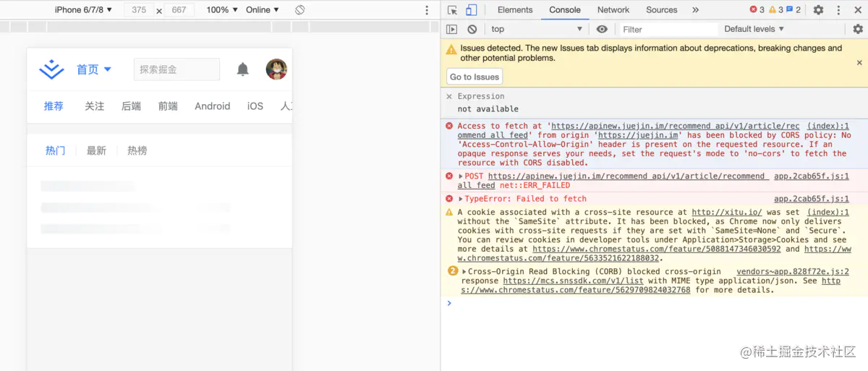The width and height of the screenshot is (868, 371).
Task: Click the device height field 667
Action: (179, 10)
